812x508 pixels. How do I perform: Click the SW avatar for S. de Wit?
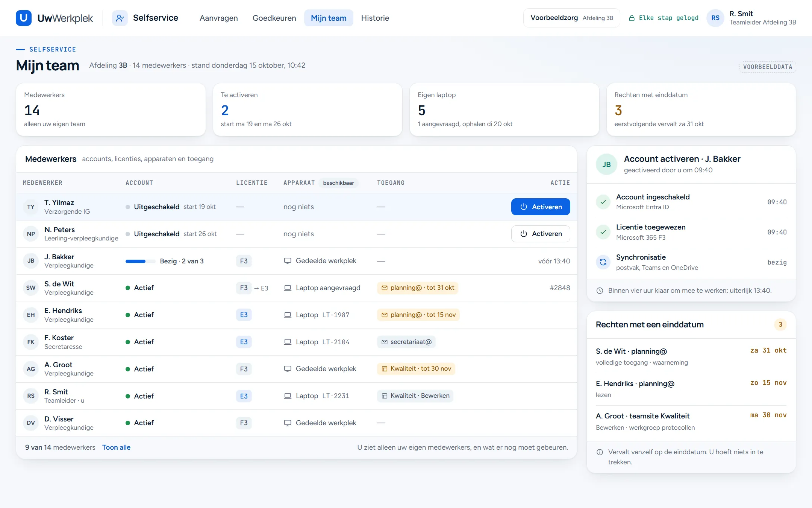click(x=31, y=288)
